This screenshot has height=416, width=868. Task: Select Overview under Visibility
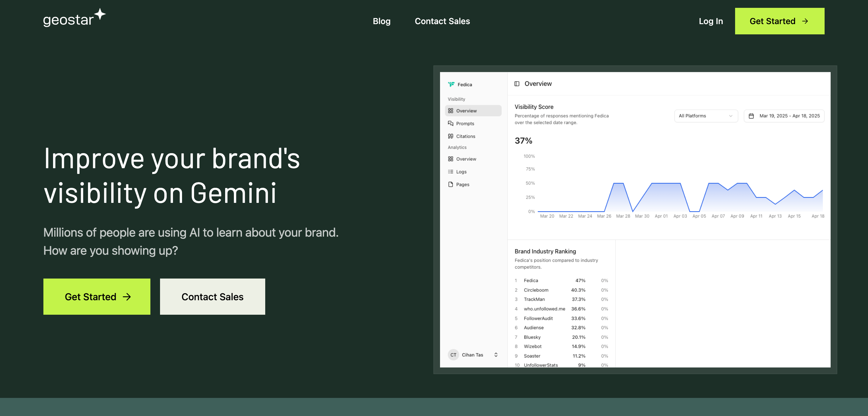point(473,111)
